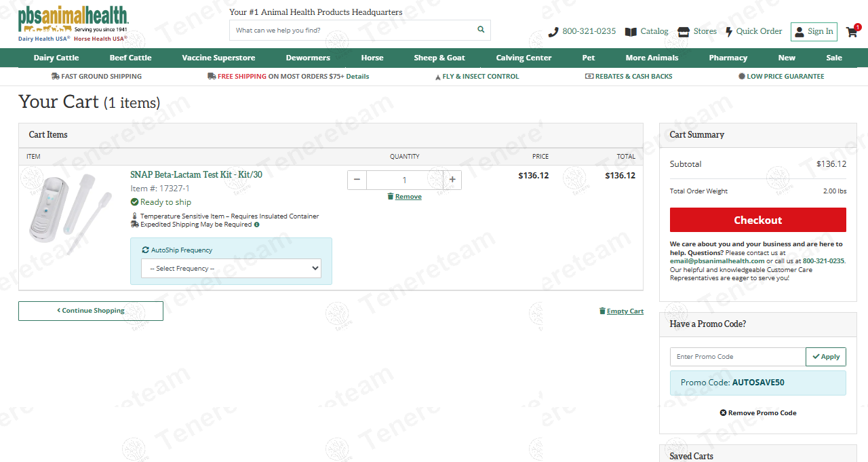Click the Quick Order lightning icon
The image size is (868, 462).
tap(729, 32)
